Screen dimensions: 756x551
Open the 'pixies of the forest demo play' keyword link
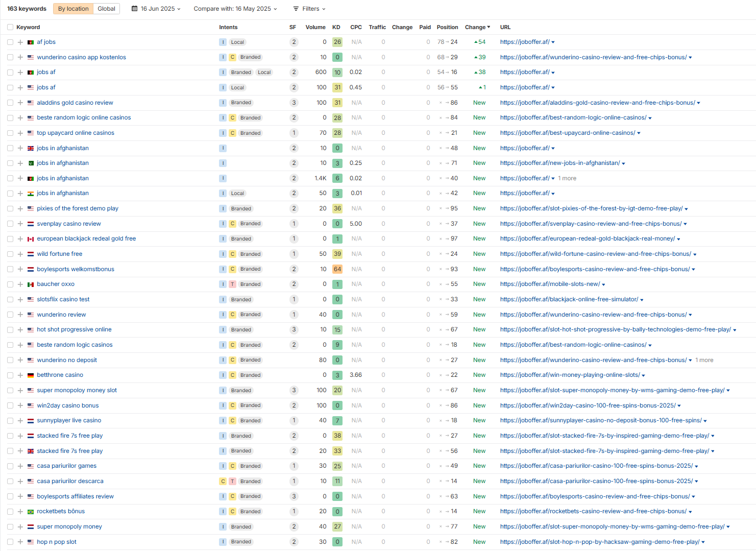[x=78, y=208]
